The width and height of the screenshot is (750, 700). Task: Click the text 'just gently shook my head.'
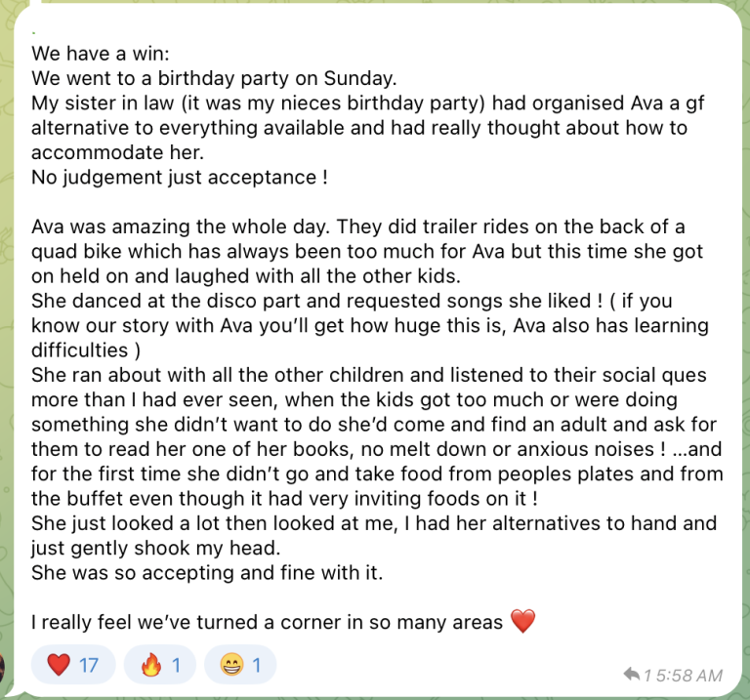[x=156, y=548]
